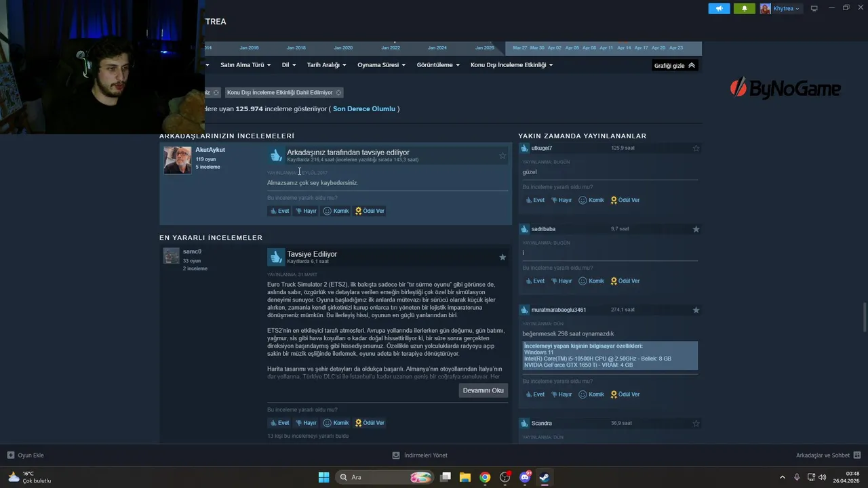Click the thumbs-up icon on AkutAykut's review
Screen dimensions: 868x488
(x=275, y=155)
